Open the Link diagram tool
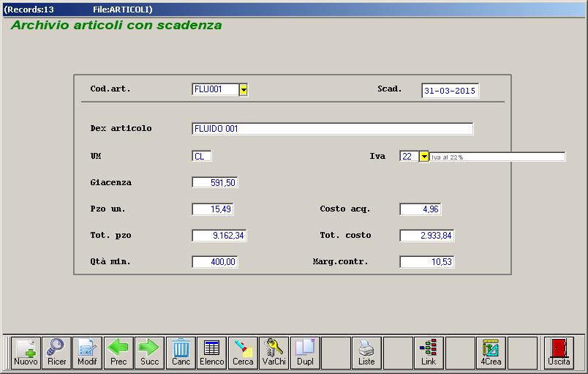The width and height of the screenshot is (588, 374). (429, 353)
